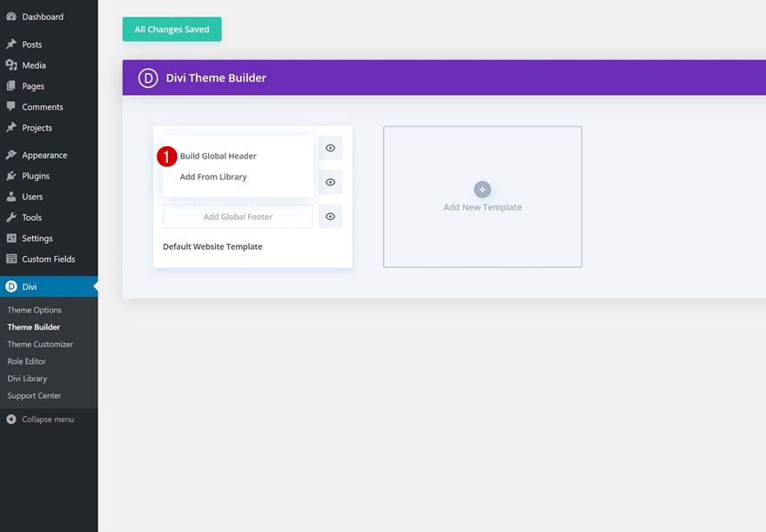Click the Custom Fields icon
Image resolution: width=766 pixels, height=532 pixels.
click(x=11, y=259)
